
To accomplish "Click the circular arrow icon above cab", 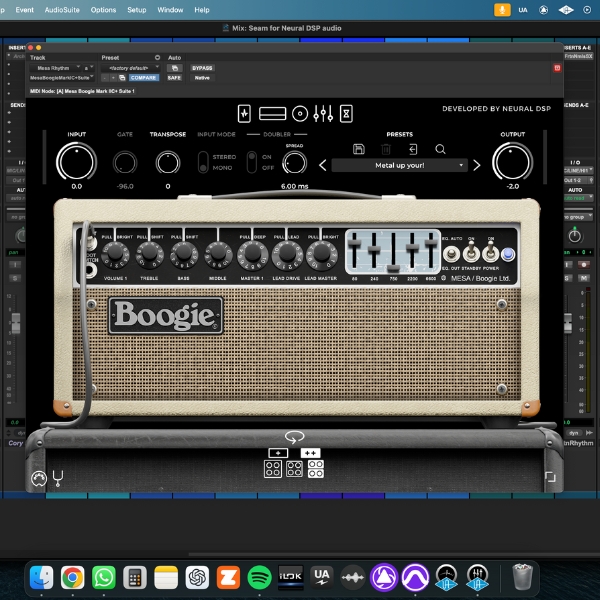I will tap(294, 437).
